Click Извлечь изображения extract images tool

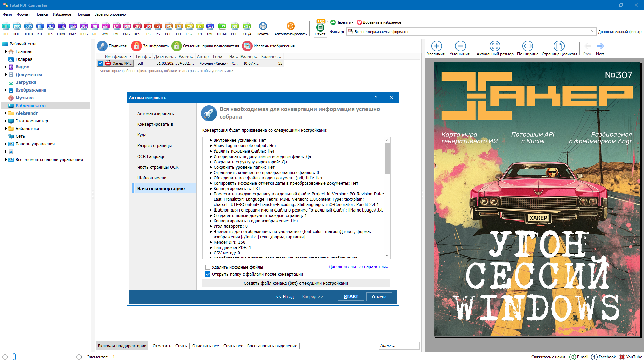(x=269, y=46)
